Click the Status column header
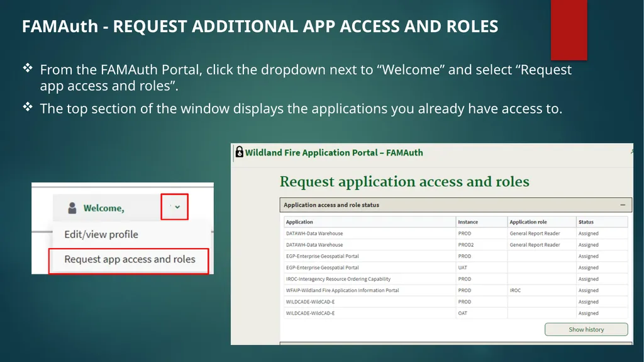644x362 pixels. 586,222
